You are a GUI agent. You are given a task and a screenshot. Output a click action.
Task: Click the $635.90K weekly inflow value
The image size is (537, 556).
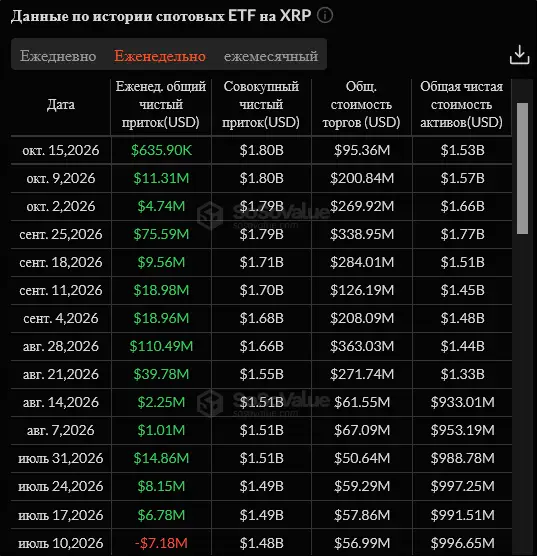click(x=161, y=150)
